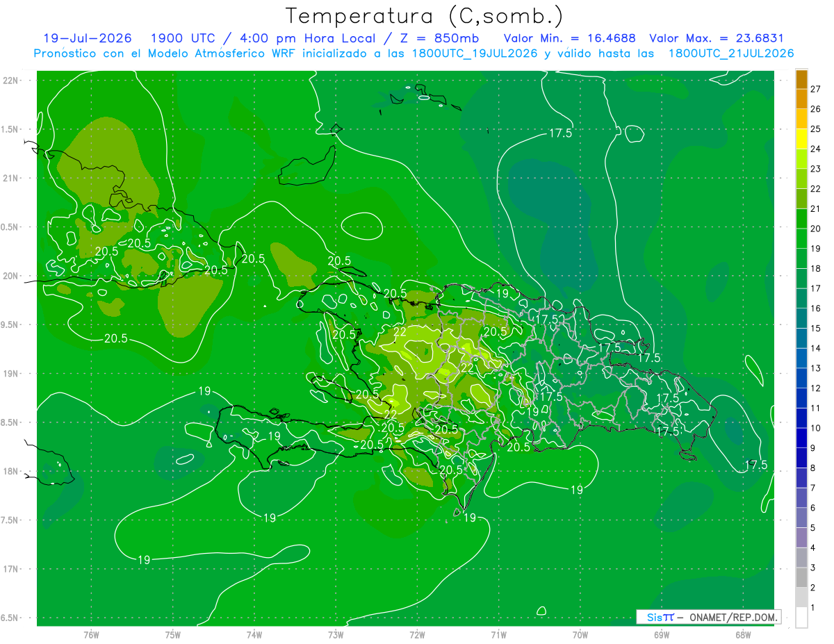The height and width of the screenshot is (644, 834).
Task: Click the colorbar value label 18
Action: coord(815,268)
